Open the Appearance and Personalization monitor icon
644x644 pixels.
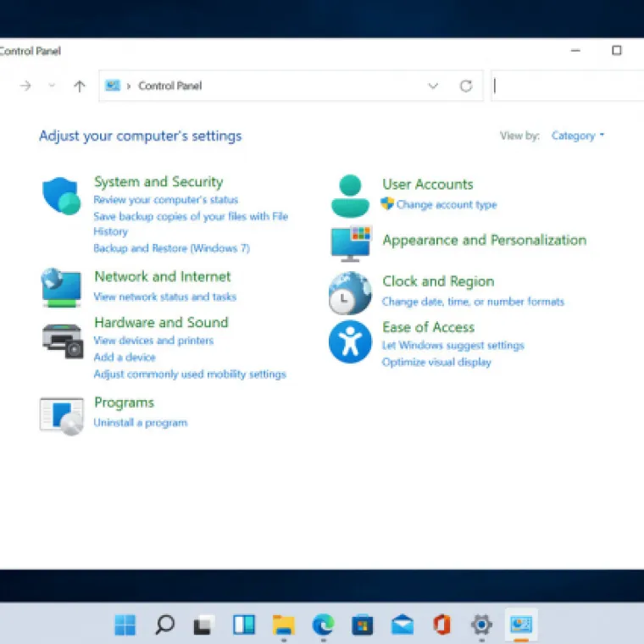(350, 242)
